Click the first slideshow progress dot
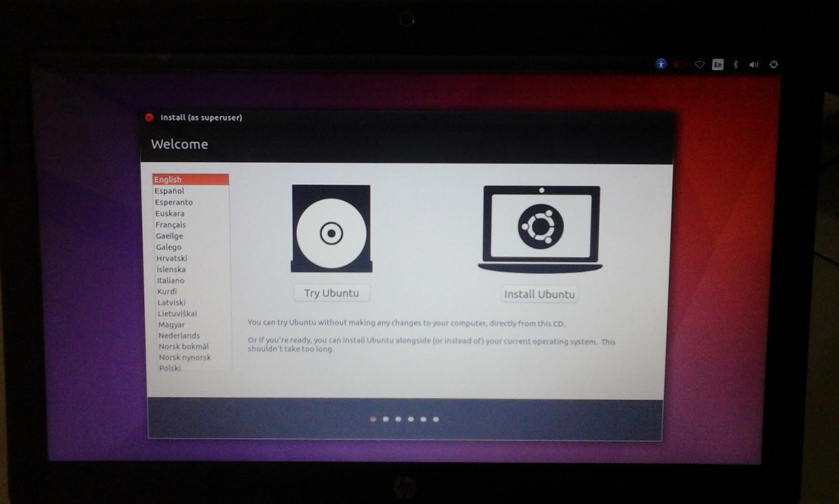Screen dimensions: 839x504 coord(373,419)
